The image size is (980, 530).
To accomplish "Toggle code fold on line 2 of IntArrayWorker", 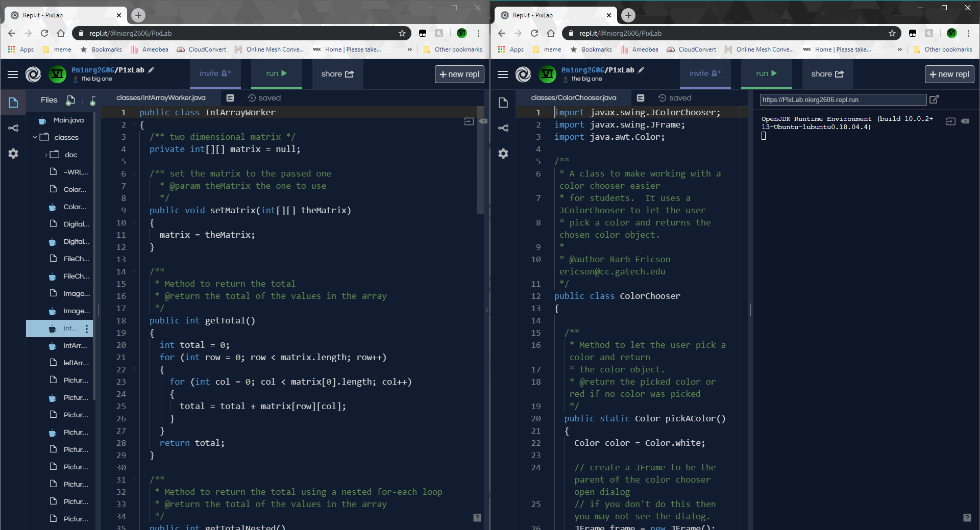I will (134, 125).
